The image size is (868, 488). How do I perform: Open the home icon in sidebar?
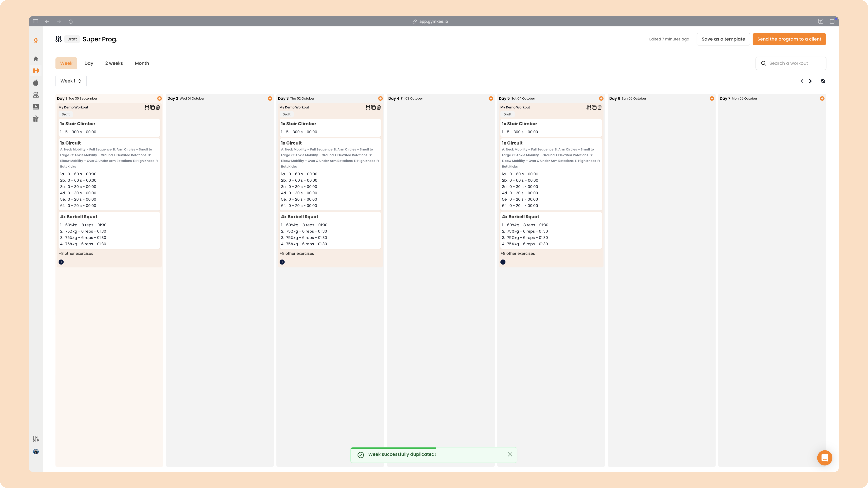[36, 59]
